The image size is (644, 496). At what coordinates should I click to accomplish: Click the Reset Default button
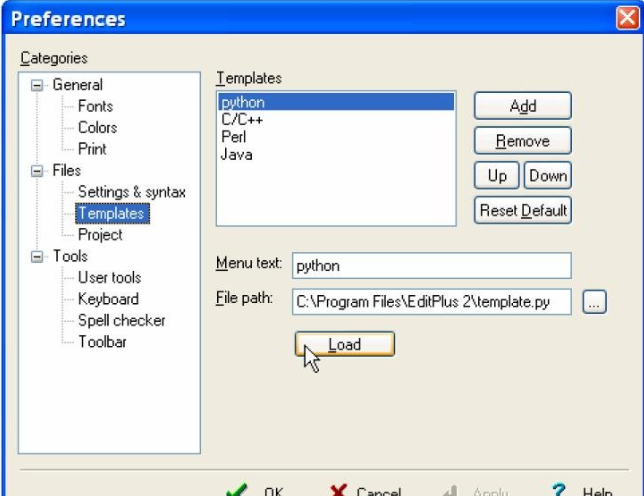(522, 211)
